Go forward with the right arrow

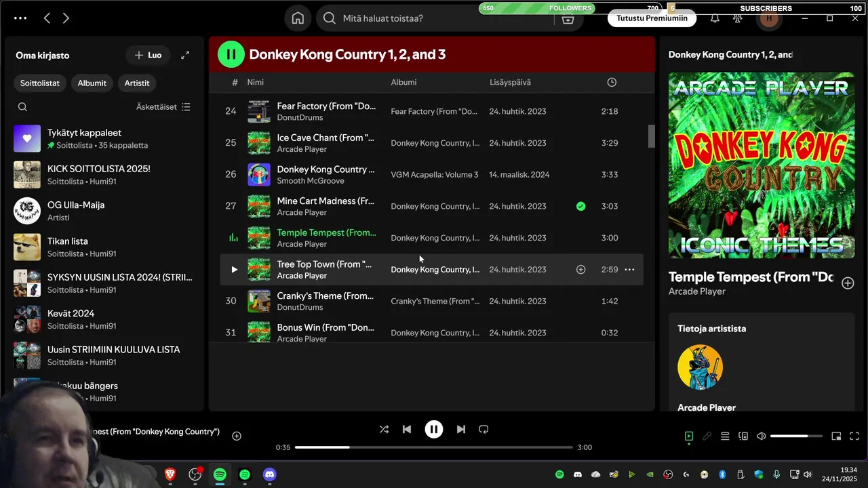(x=66, y=18)
